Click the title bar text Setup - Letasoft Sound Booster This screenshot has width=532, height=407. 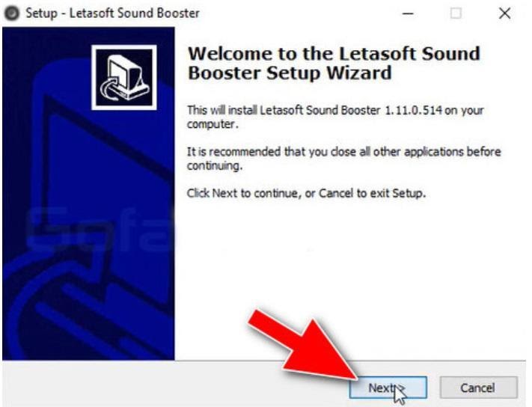(112, 13)
